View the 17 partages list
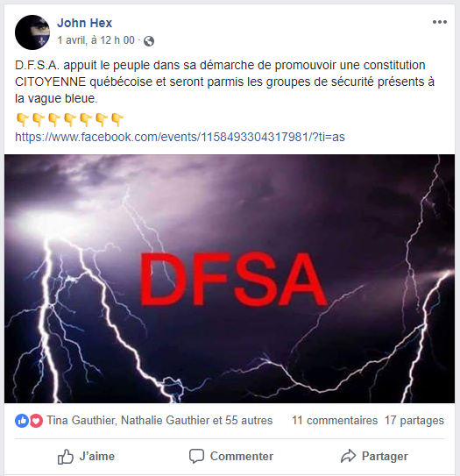This screenshot has height=476, width=460. (414, 421)
